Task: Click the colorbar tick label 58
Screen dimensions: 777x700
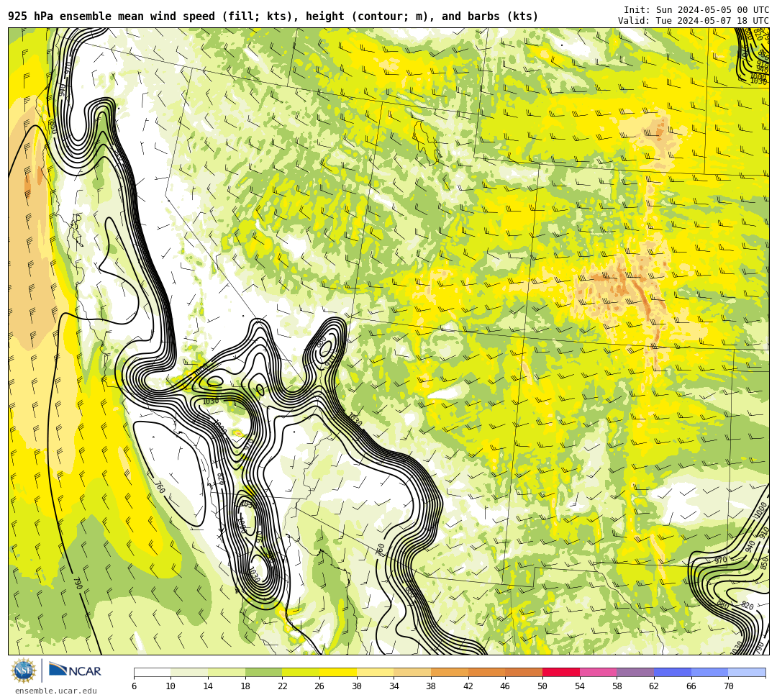Action: (617, 686)
